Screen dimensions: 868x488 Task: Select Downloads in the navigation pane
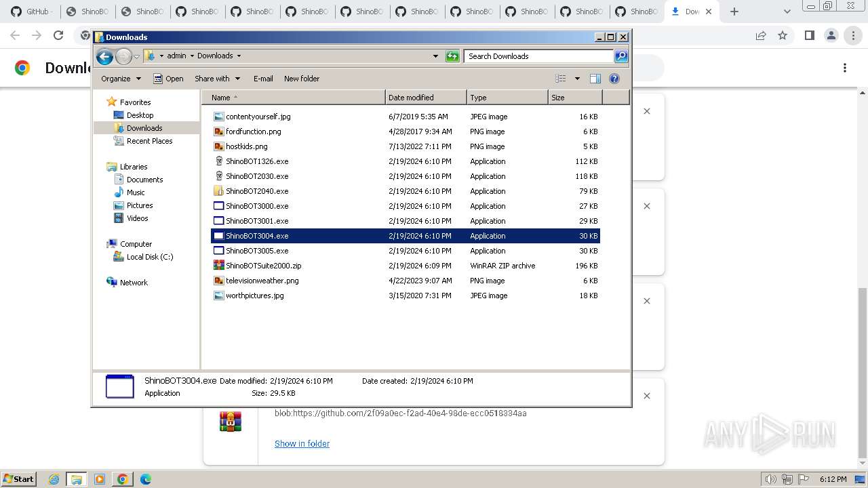pyautogui.click(x=144, y=128)
